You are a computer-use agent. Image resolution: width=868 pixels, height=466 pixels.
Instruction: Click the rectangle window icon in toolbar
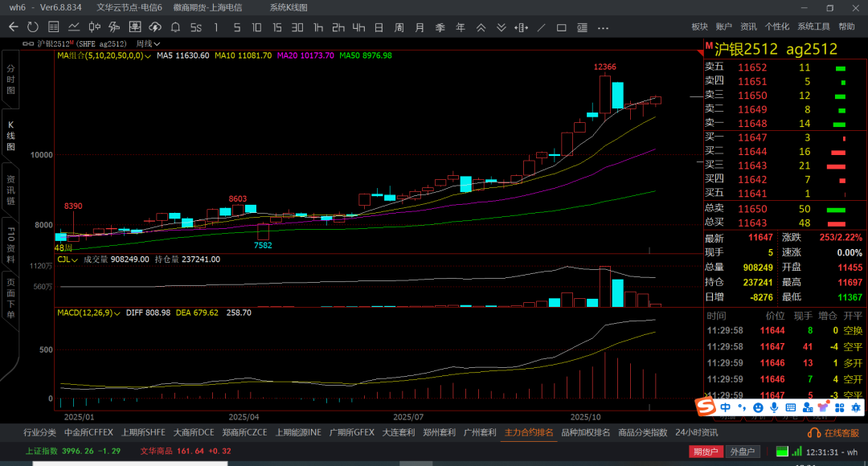click(x=561, y=27)
